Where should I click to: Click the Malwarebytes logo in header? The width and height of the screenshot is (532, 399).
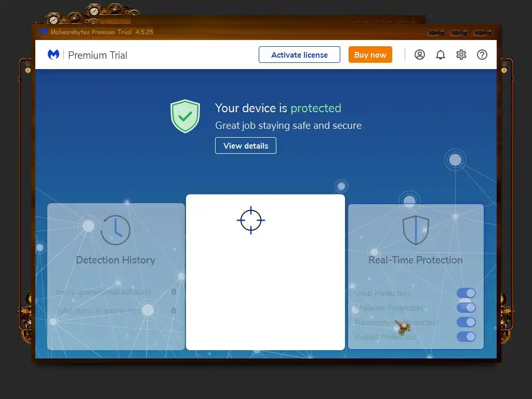pos(54,55)
